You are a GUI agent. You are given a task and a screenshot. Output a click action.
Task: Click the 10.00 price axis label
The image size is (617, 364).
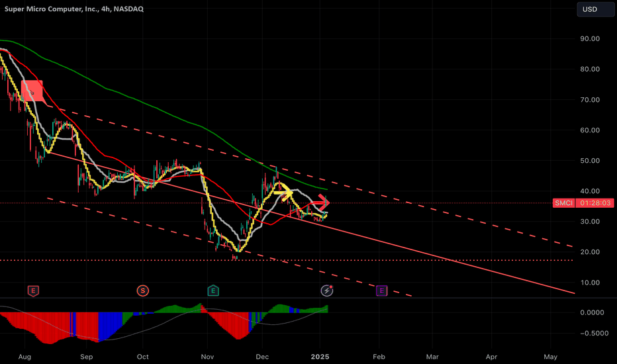[590, 283]
